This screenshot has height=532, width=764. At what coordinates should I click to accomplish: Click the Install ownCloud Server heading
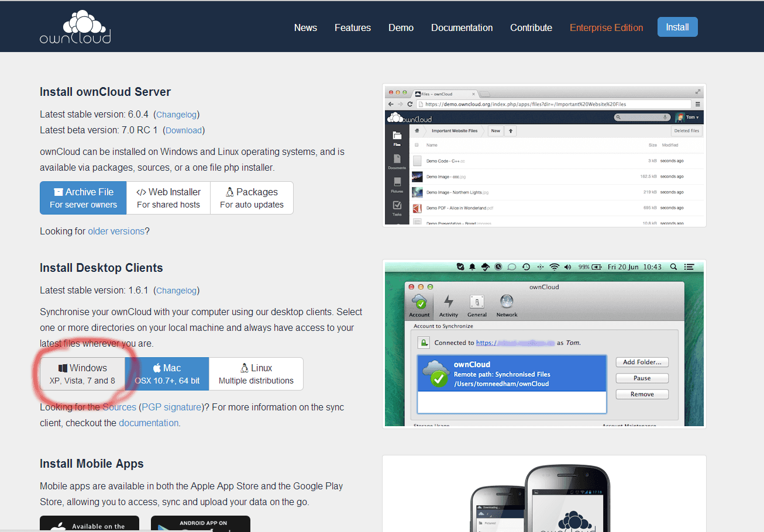[x=105, y=92]
